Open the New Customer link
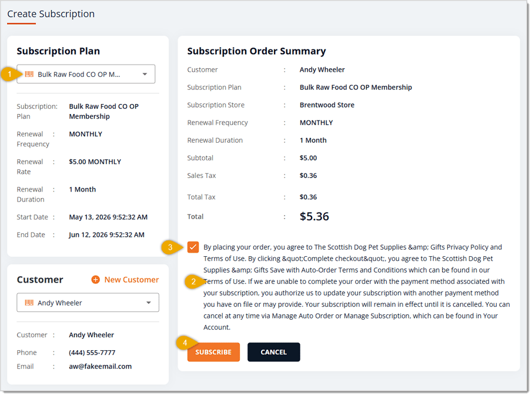532x396 pixels. point(131,280)
